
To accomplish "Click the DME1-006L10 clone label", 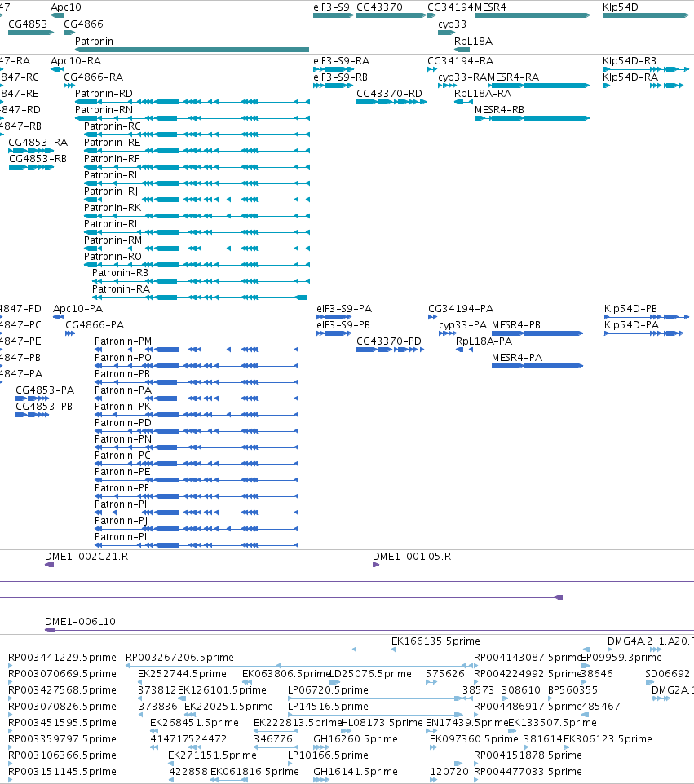I will pyautogui.click(x=80, y=622).
